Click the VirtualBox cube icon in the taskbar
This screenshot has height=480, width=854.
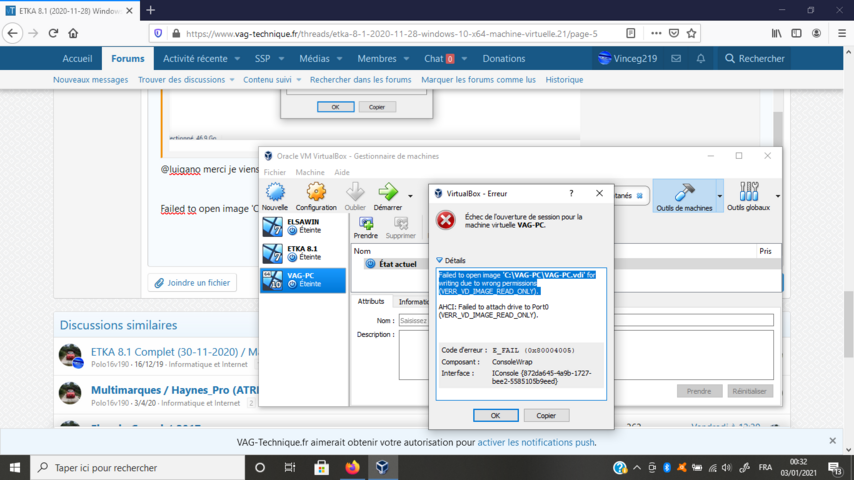[x=382, y=467]
